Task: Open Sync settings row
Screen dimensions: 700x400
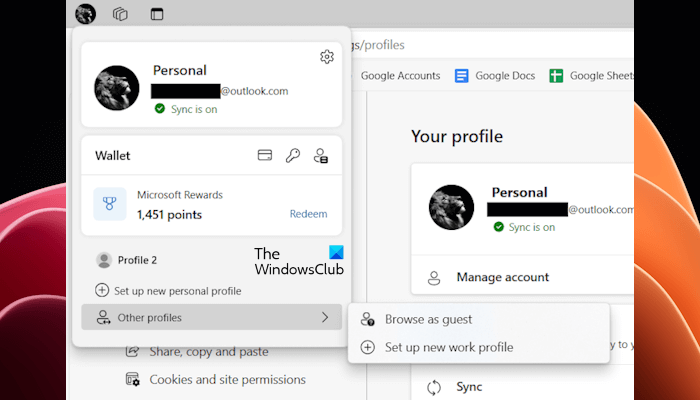Action: point(469,386)
